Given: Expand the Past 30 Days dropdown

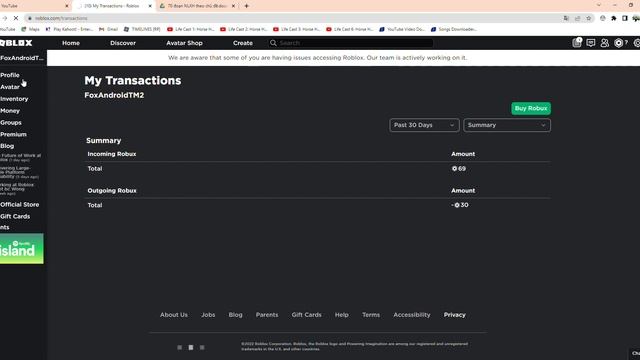Looking at the screenshot, I should (424, 125).
